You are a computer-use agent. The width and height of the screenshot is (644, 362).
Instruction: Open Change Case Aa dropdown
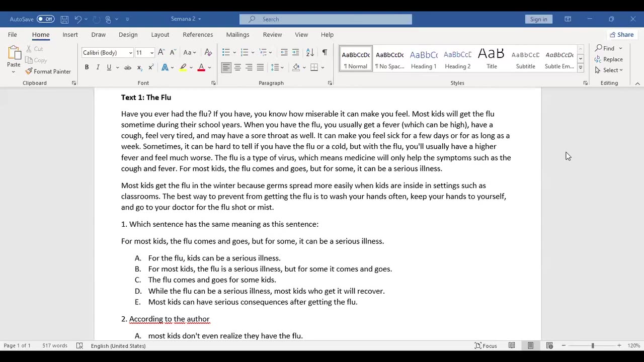click(x=189, y=52)
